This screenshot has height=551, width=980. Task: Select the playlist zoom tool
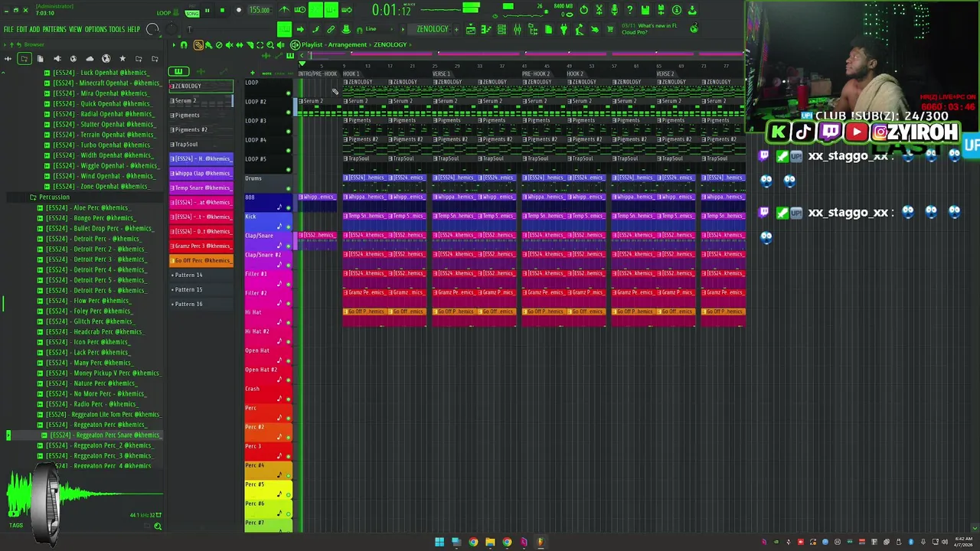point(269,44)
